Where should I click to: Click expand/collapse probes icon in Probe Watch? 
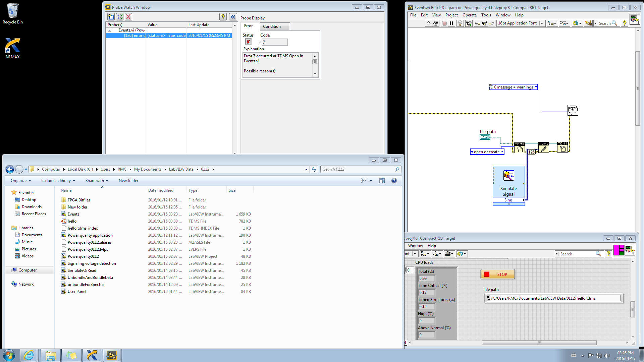tap(120, 17)
